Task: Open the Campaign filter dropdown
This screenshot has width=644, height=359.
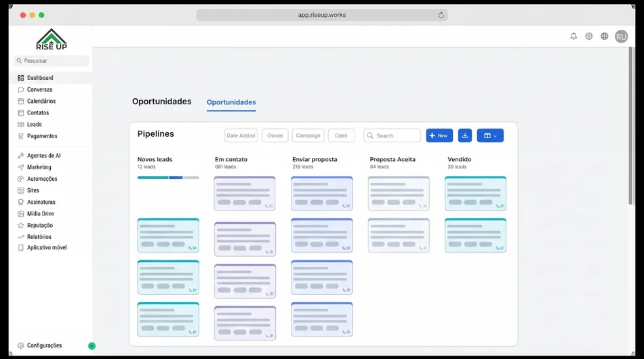Action: click(308, 135)
